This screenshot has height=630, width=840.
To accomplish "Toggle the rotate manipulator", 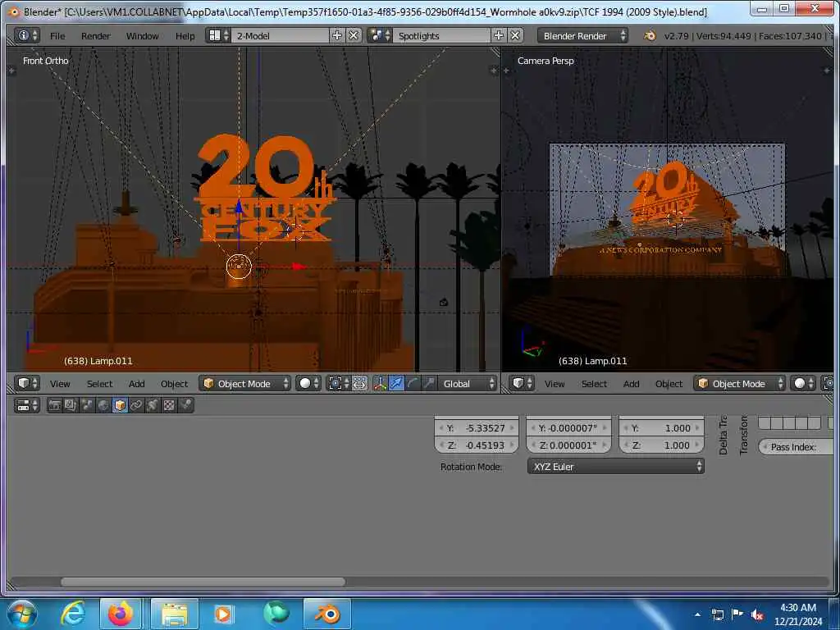I will (413, 383).
